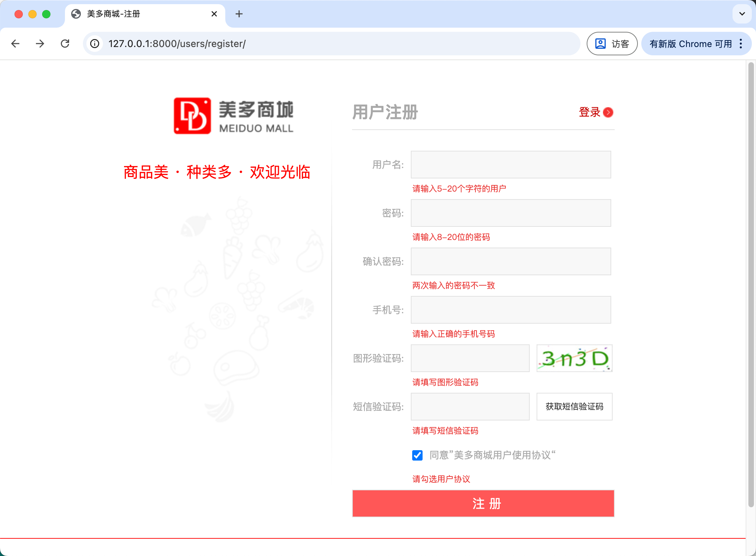Open a new tab with the plus icon
This screenshot has width=756, height=556.
(239, 14)
